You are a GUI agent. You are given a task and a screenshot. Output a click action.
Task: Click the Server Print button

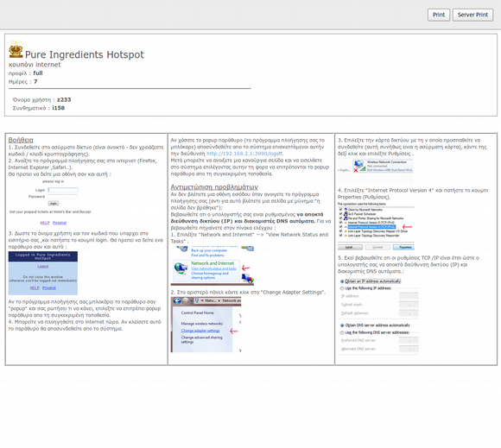472,15
